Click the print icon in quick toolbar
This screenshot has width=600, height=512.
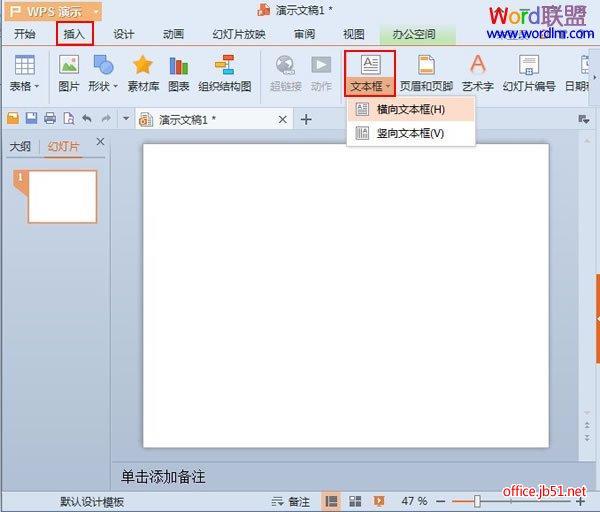click(x=50, y=118)
